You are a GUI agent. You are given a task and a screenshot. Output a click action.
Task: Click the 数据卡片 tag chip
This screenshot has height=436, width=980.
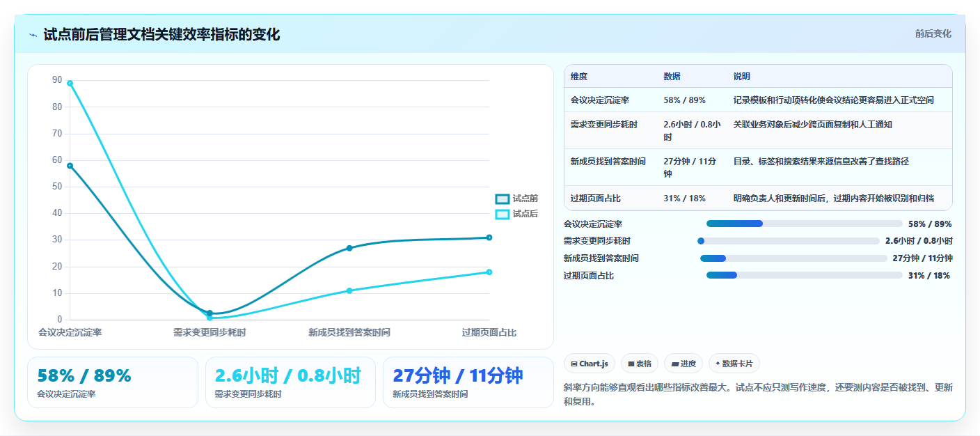click(x=734, y=364)
